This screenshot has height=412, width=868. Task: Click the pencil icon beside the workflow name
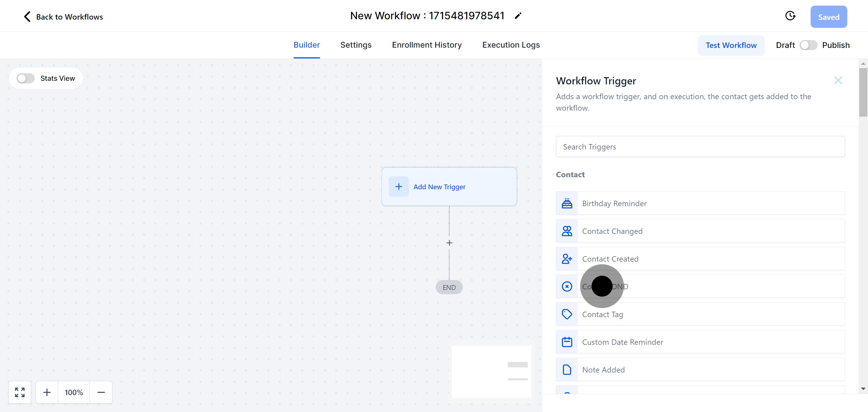tap(518, 16)
